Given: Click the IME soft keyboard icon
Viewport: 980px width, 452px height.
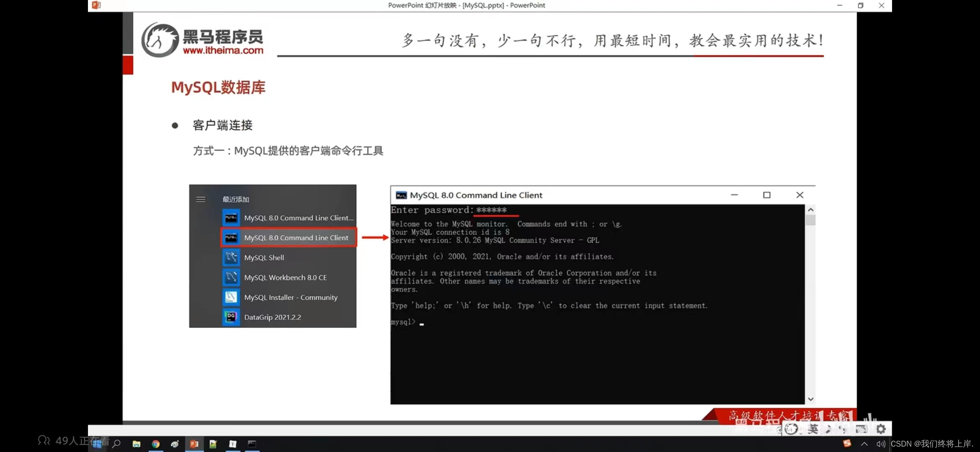Looking at the screenshot, I should (x=861, y=429).
